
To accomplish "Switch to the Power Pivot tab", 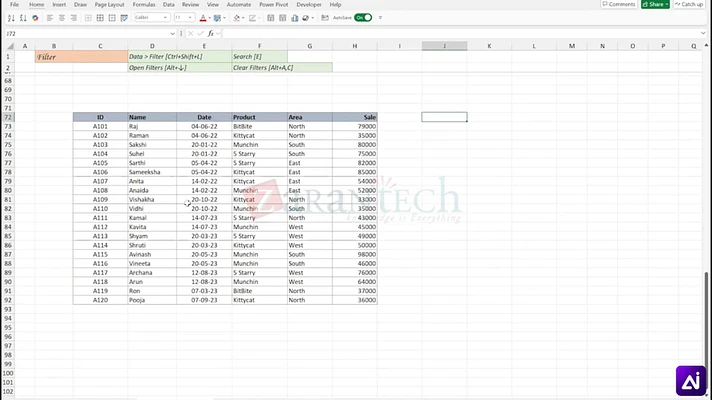I will point(273,5).
